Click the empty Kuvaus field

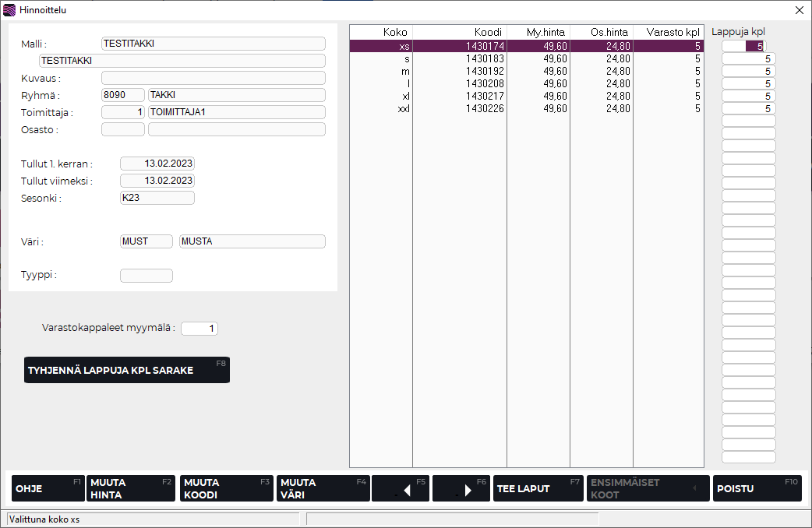(213, 78)
